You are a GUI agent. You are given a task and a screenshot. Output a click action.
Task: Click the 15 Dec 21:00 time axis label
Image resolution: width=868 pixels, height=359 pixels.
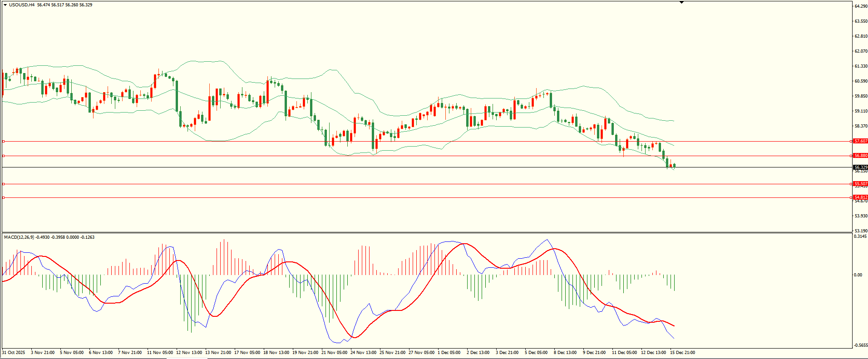(x=682, y=353)
